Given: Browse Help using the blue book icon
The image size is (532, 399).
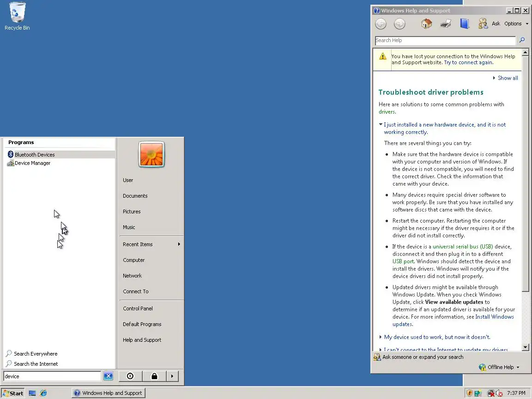Looking at the screenshot, I should pos(465,24).
